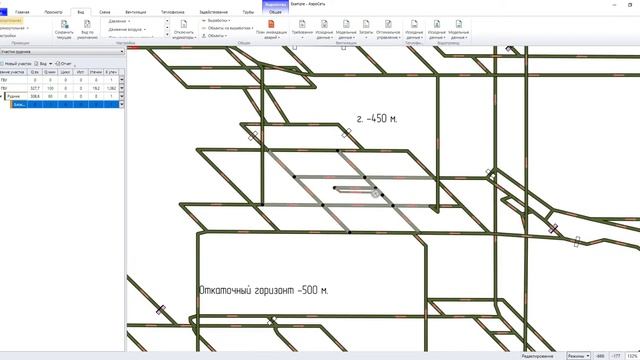Switch to the Просмотр ribbon tab
Image resolution: width=640 pixels, height=360 pixels.
pyautogui.click(x=53, y=12)
